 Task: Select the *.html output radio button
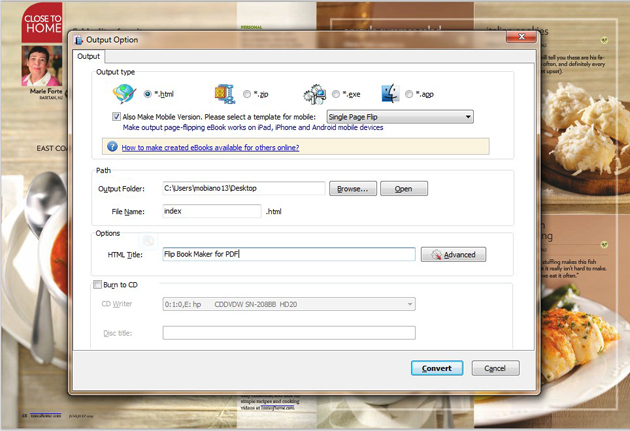[x=148, y=94]
